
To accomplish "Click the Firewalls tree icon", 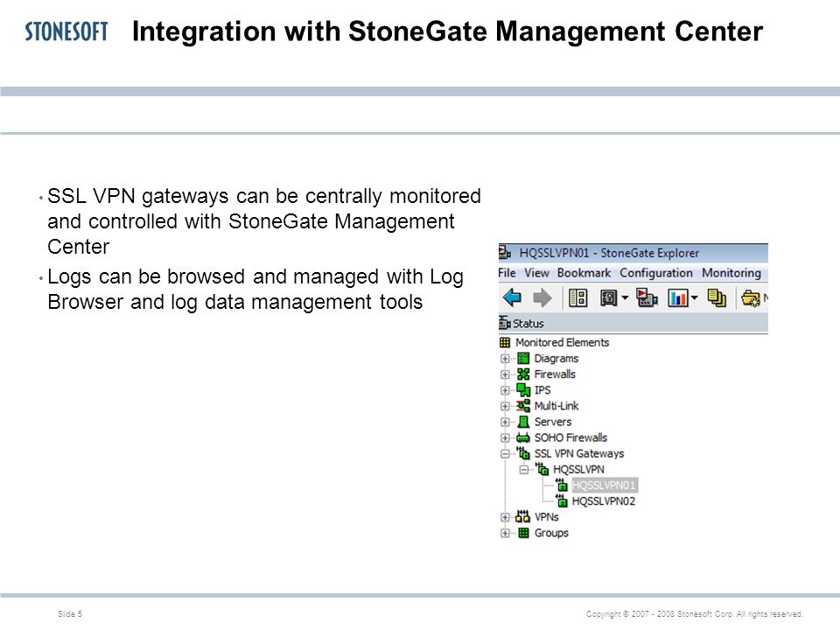I will tap(523, 374).
